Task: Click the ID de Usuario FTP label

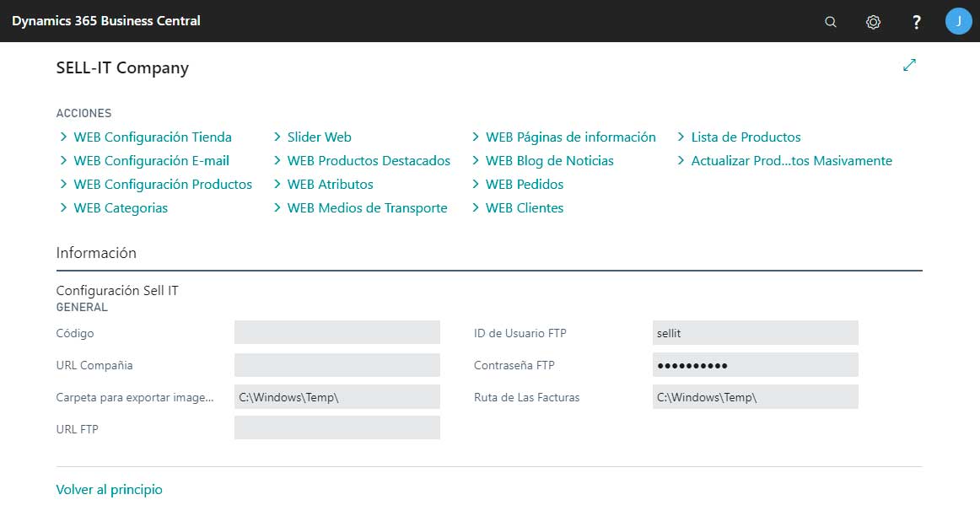Action: pos(520,334)
